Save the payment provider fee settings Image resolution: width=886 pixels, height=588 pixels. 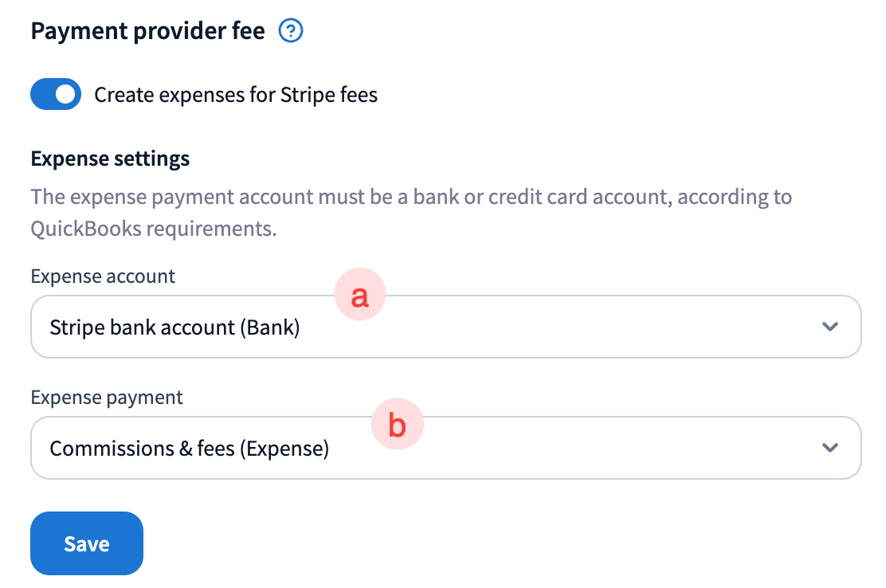(87, 543)
